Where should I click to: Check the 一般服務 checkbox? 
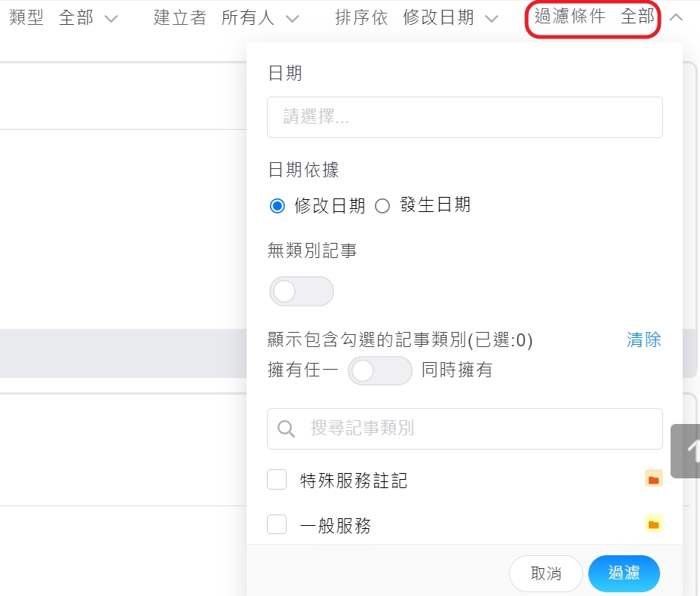click(278, 525)
